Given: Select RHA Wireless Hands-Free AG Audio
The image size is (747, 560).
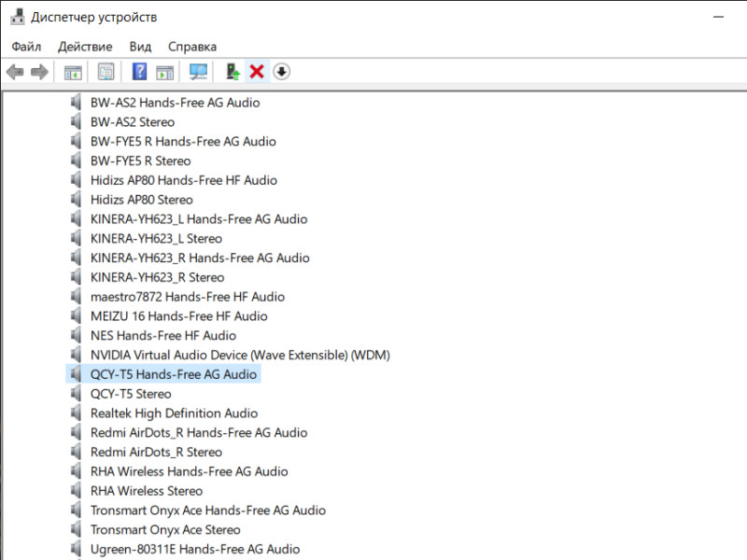Looking at the screenshot, I should 190,471.
